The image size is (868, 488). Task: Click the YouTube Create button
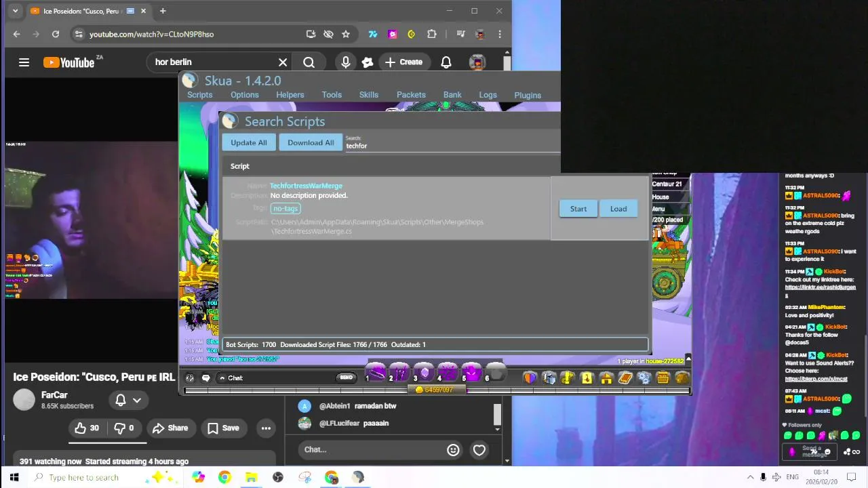tap(403, 62)
